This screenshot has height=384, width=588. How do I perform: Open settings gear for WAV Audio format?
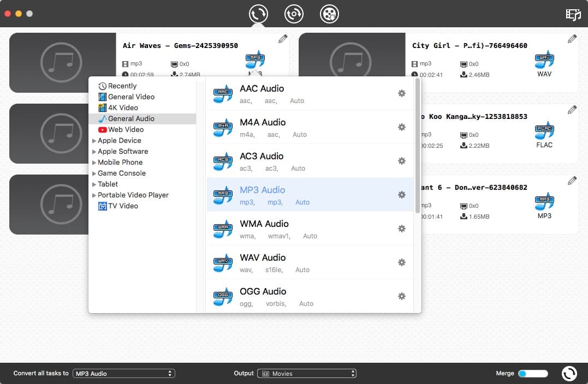[x=402, y=262]
